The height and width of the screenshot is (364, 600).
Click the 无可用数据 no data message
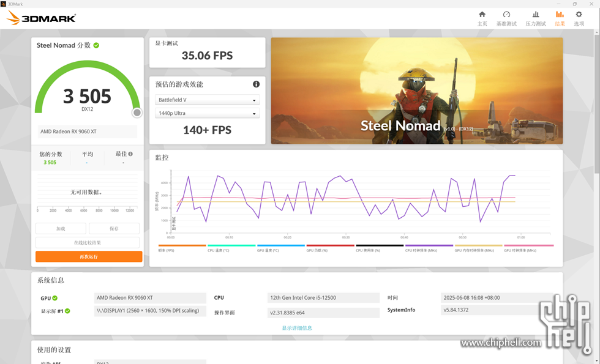(x=86, y=192)
